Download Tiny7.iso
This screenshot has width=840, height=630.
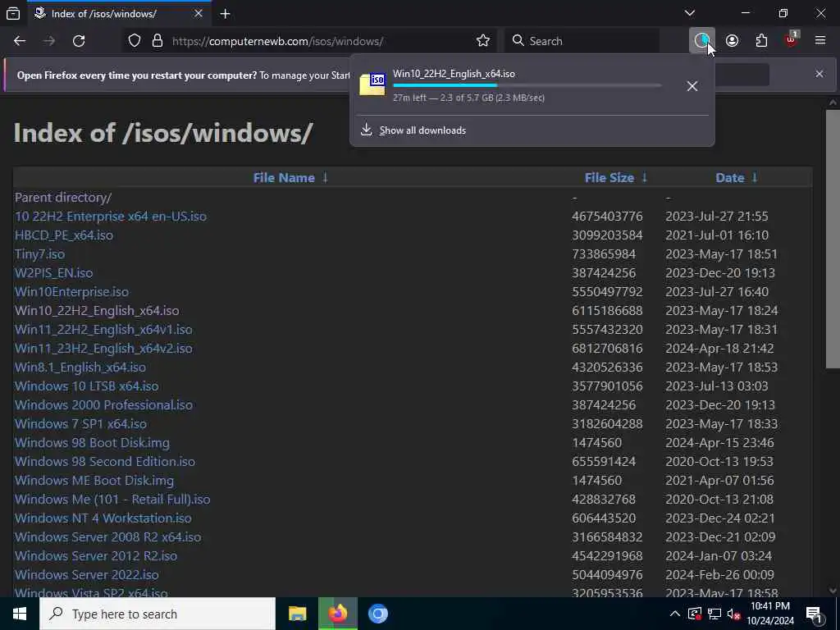click(x=39, y=253)
